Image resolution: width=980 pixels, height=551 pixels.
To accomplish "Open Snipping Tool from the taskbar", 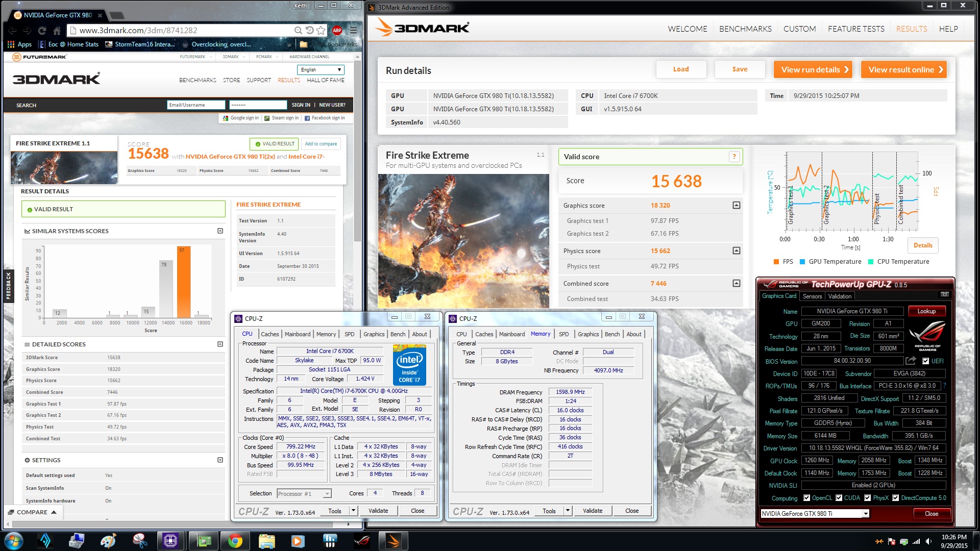I will point(139,540).
